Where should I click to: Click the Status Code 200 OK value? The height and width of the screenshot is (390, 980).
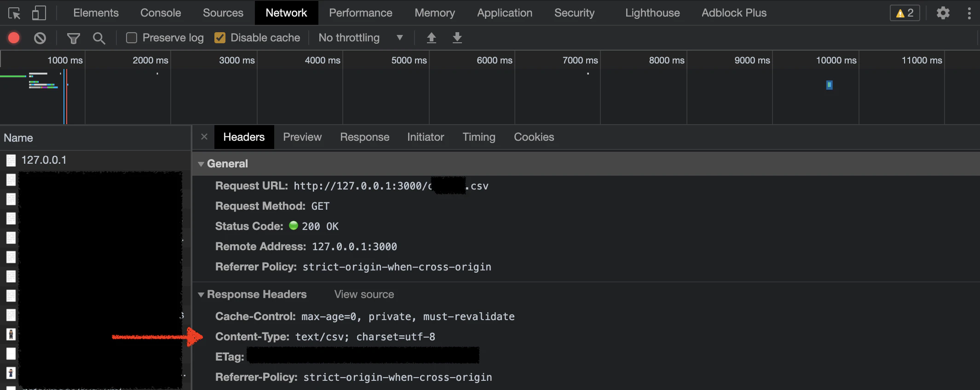pyautogui.click(x=320, y=226)
